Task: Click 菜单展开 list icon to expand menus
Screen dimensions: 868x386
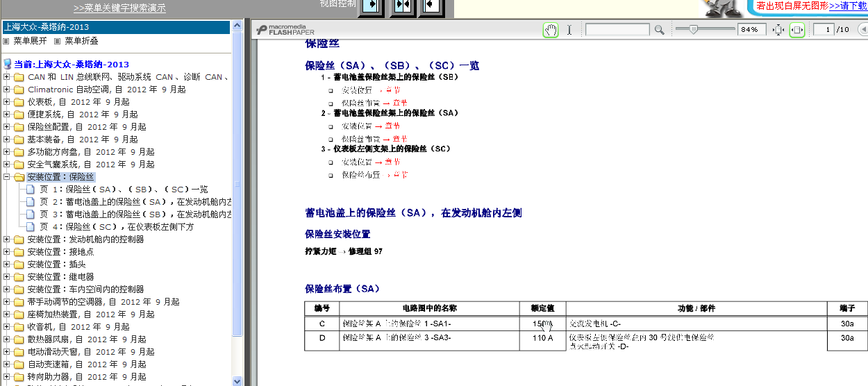Action: [x=7, y=41]
